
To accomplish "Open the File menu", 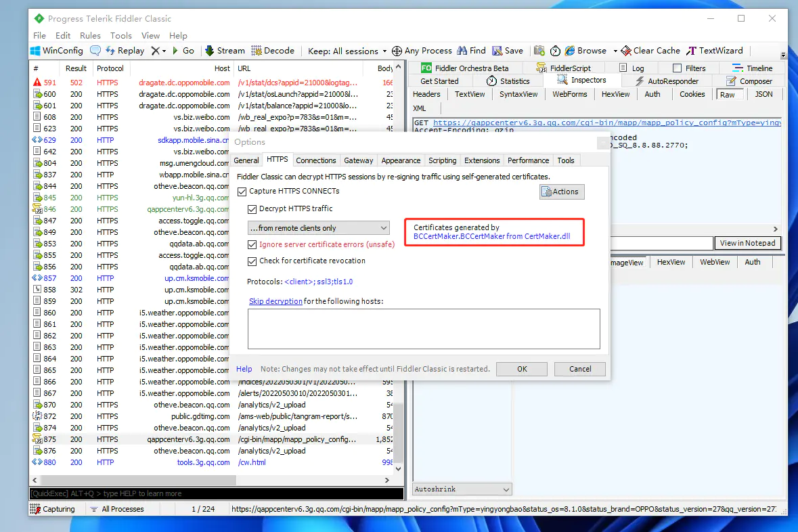I will tap(39, 36).
